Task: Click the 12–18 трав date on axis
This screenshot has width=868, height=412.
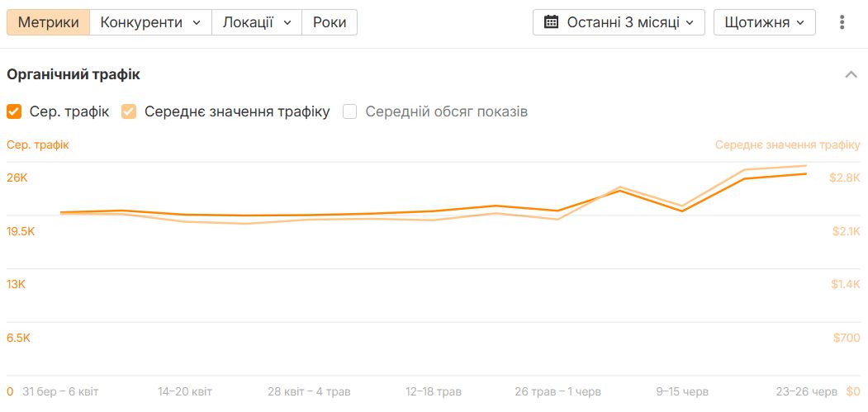Action: (x=434, y=391)
